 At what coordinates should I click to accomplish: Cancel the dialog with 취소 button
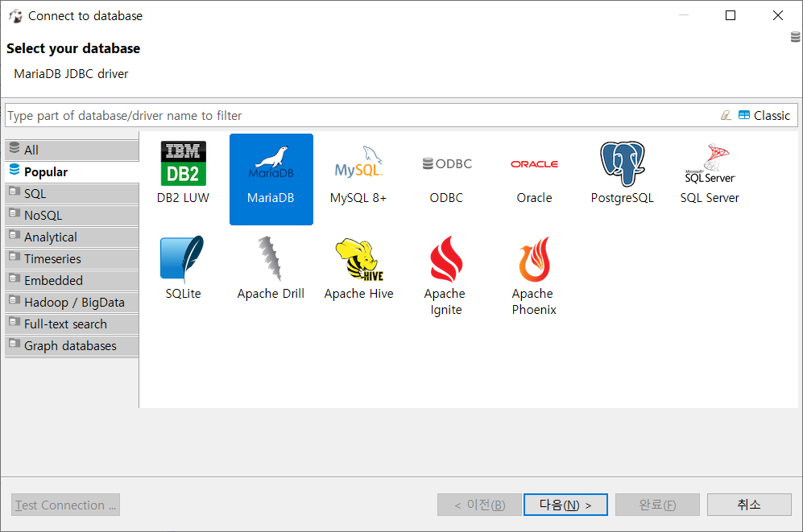point(749,505)
